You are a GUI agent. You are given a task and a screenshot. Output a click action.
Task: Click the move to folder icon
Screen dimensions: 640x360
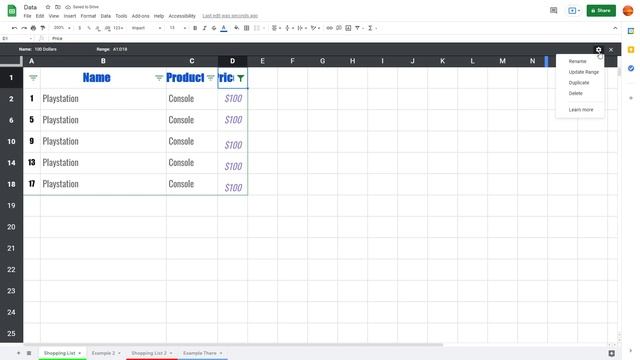tap(58, 7)
